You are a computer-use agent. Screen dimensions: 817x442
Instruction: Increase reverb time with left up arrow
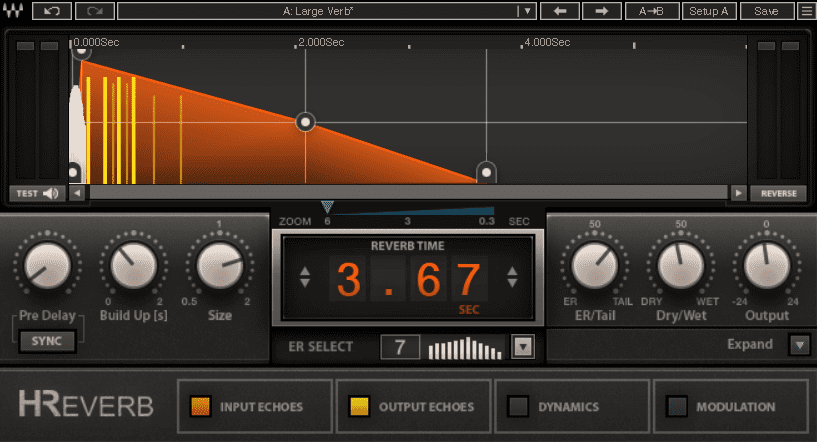pyautogui.click(x=305, y=271)
